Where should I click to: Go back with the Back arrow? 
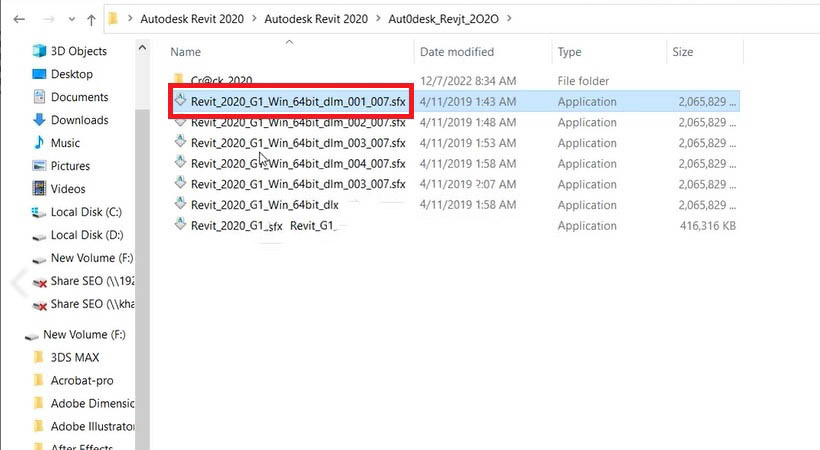point(19,19)
